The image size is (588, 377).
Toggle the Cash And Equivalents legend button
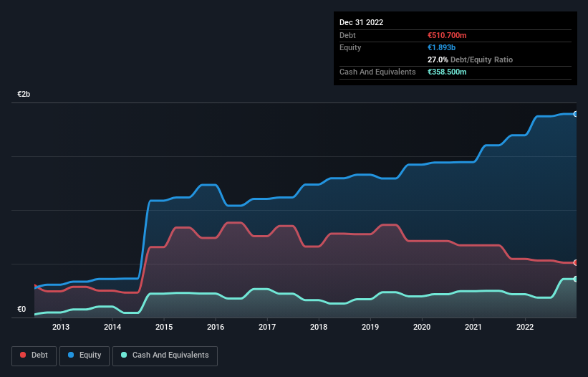point(165,355)
